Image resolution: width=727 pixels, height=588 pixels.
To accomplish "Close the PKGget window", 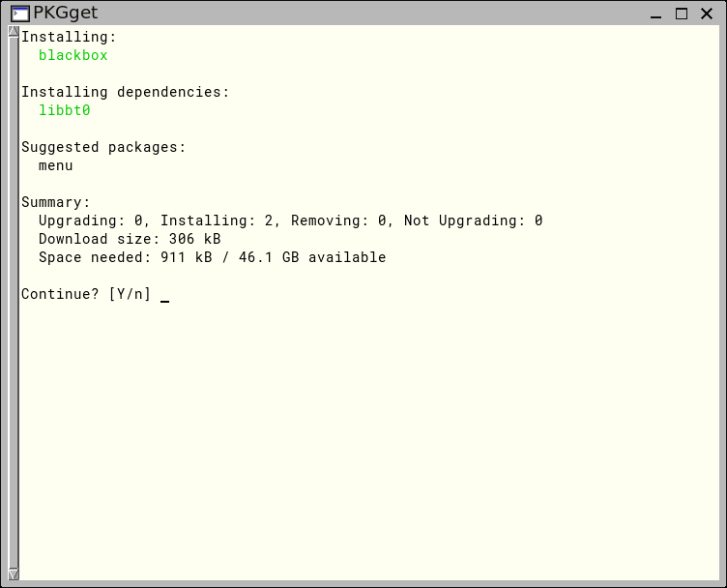I will (x=707, y=14).
